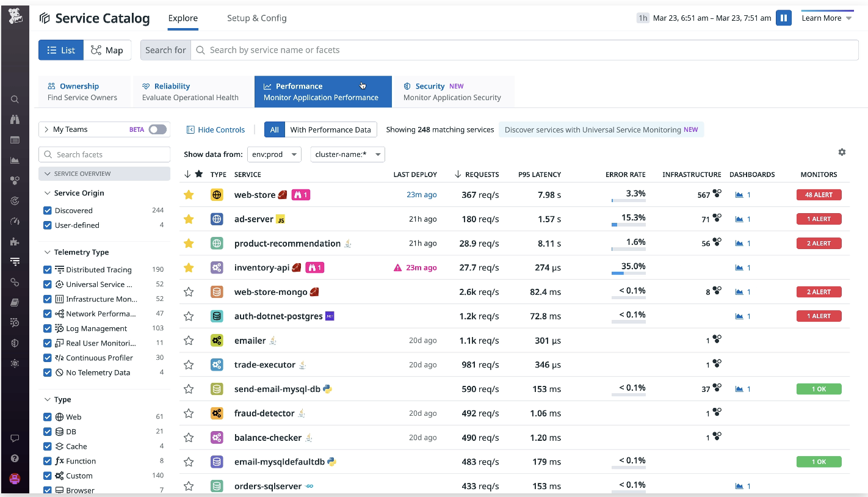
Task: Open web-store infrastructure nodes icon
Action: [x=717, y=194]
